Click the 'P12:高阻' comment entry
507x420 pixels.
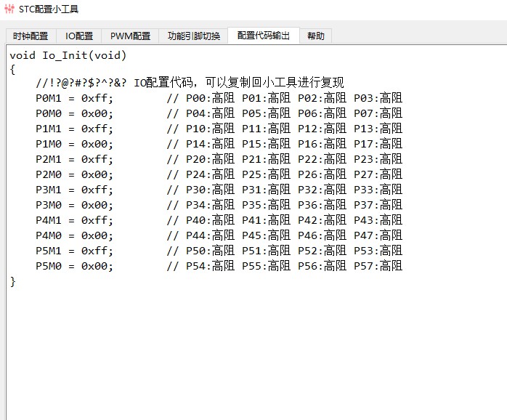pyautogui.click(x=322, y=129)
